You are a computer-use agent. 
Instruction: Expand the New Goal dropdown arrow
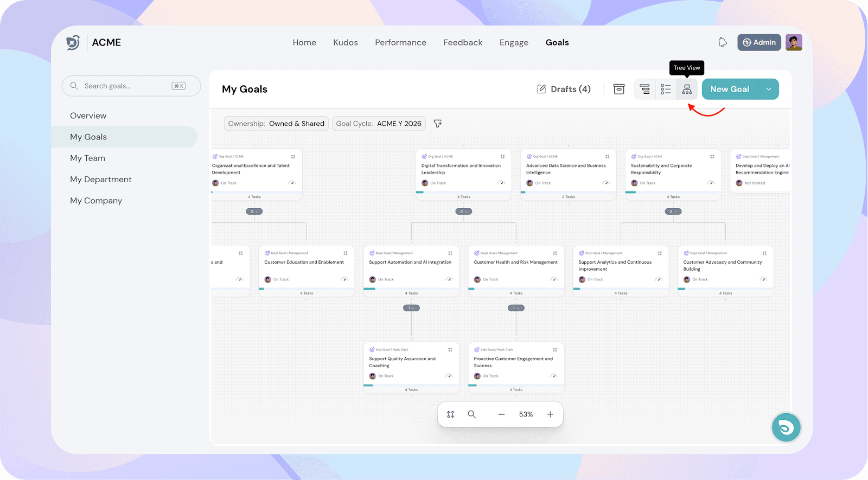click(768, 89)
